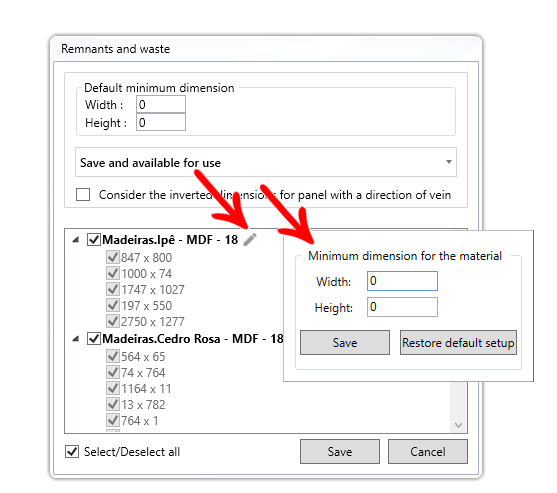Select the 1747 x 1027 row text
Screen dimensions: 557x493
tap(153, 289)
